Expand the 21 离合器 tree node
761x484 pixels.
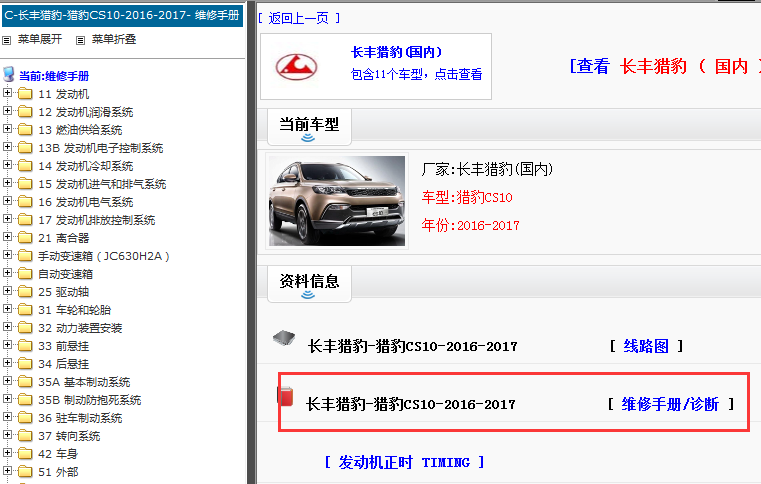point(7,236)
